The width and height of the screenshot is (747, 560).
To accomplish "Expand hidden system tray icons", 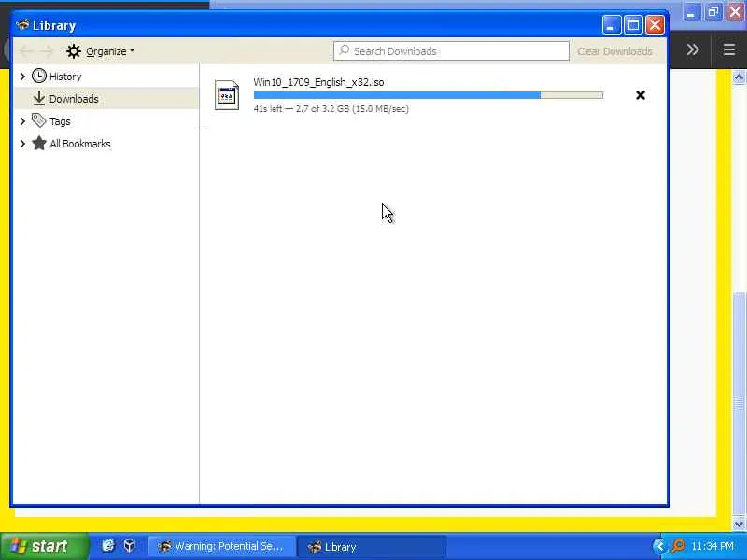I will 659,546.
